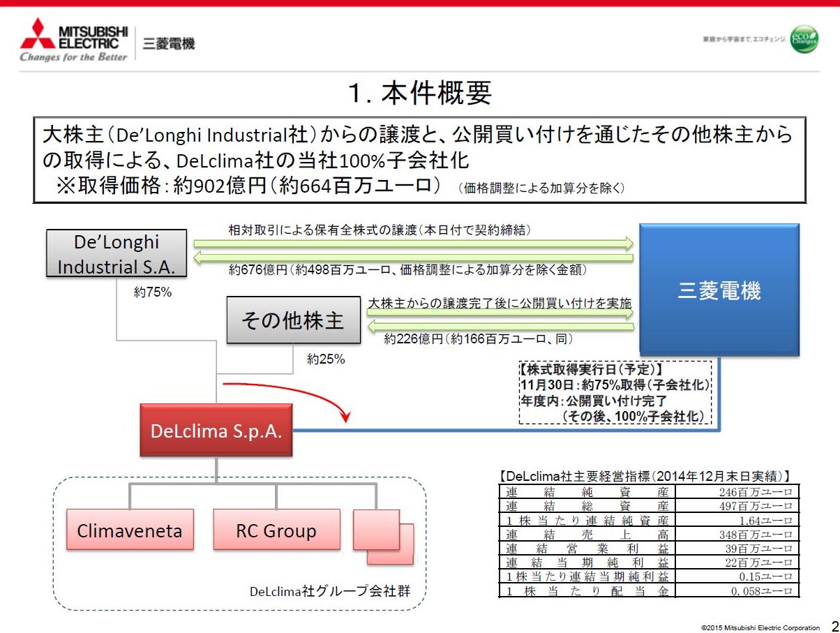Image resolution: width=840 pixels, height=633 pixels.
Task: Select the table cell 連結総資産
Action: pyautogui.click(x=587, y=506)
